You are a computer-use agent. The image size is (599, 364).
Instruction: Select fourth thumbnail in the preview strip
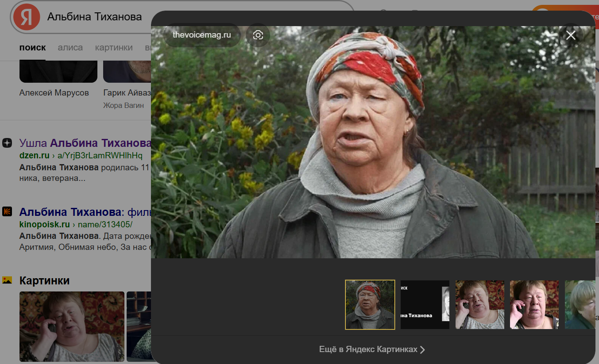point(534,305)
